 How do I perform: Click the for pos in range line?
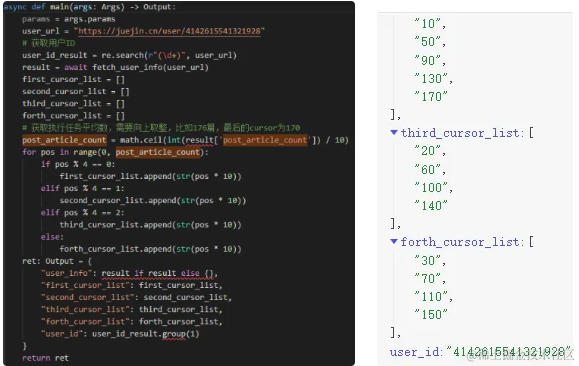tap(115, 152)
